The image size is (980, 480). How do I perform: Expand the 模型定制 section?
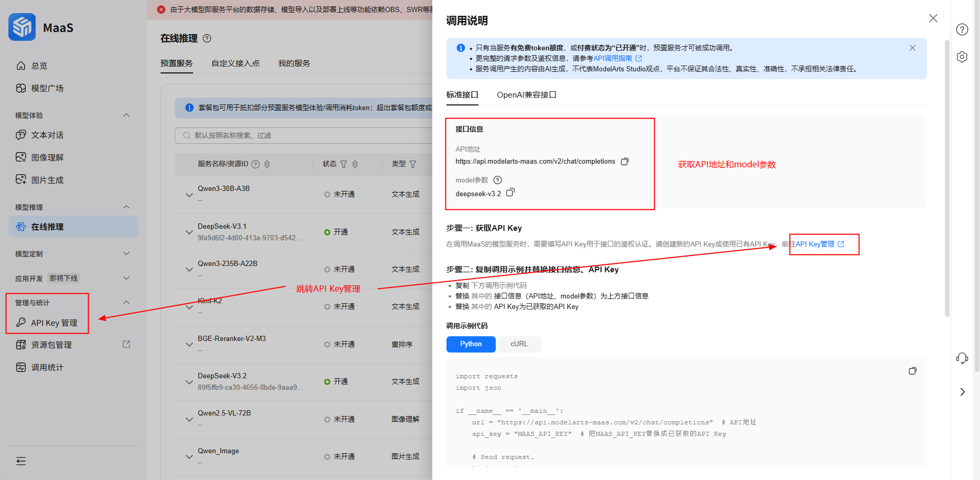coord(126,253)
